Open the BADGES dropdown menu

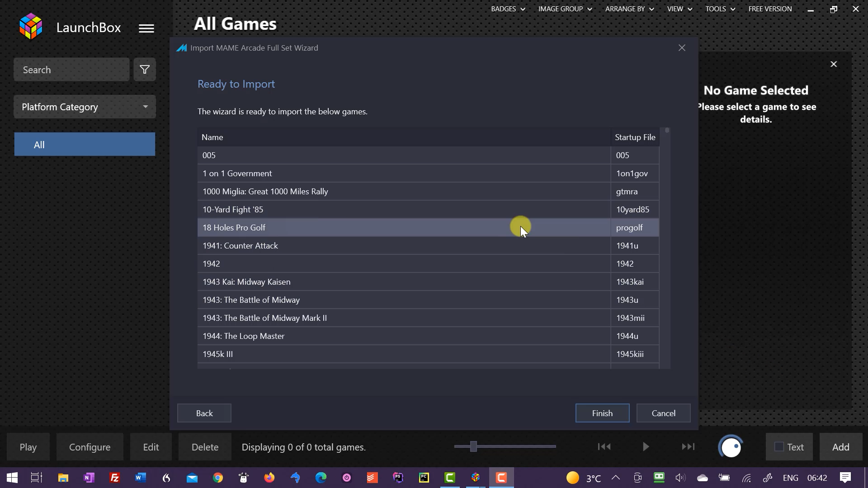[508, 9]
